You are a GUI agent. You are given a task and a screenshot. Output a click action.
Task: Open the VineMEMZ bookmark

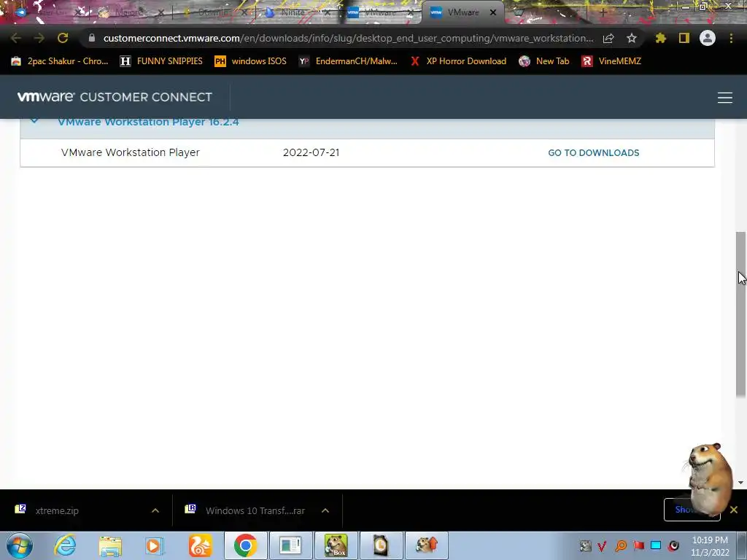612,61
